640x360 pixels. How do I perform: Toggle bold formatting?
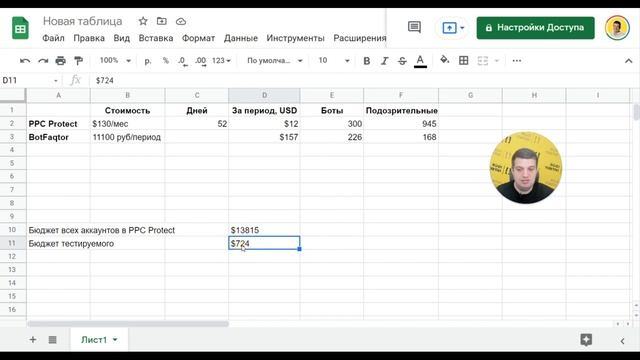coord(367,61)
